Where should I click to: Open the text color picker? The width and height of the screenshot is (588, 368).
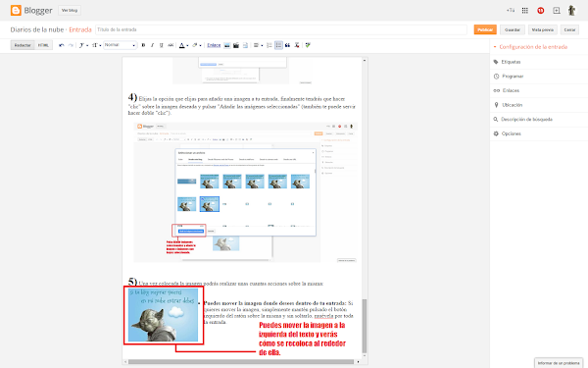(x=183, y=45)
